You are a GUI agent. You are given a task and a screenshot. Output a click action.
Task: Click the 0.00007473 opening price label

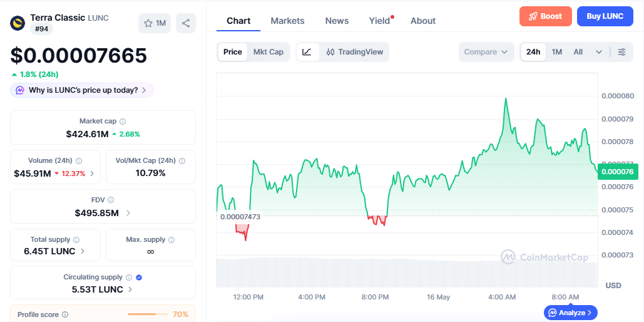[240, 217]
